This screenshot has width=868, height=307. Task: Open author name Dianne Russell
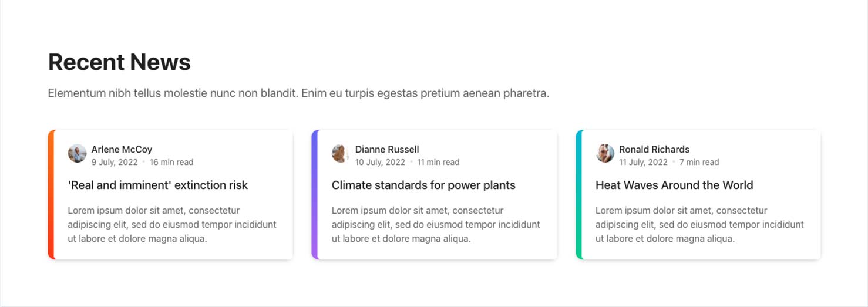[387, 149]
